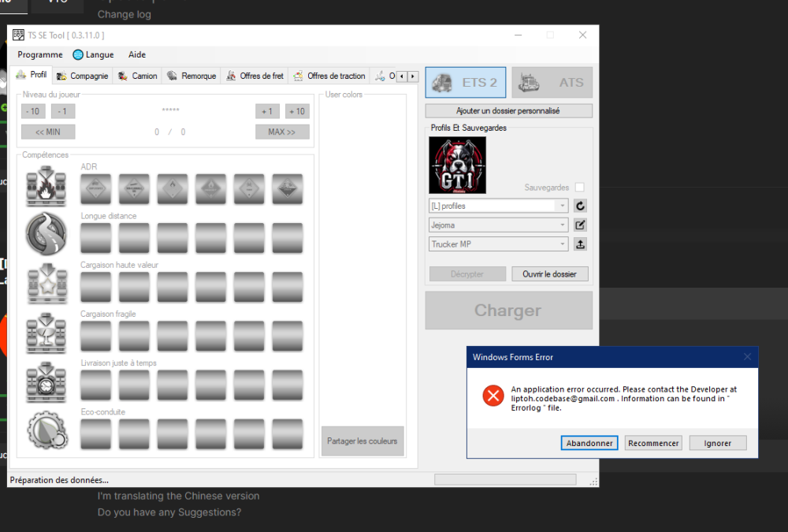Open the Langue menu

[x=93, y=55]
